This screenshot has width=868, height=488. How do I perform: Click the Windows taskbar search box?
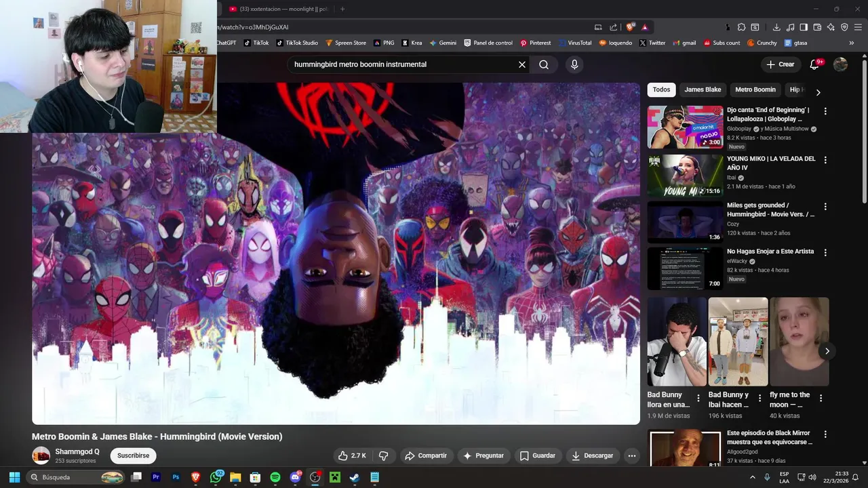76,477
